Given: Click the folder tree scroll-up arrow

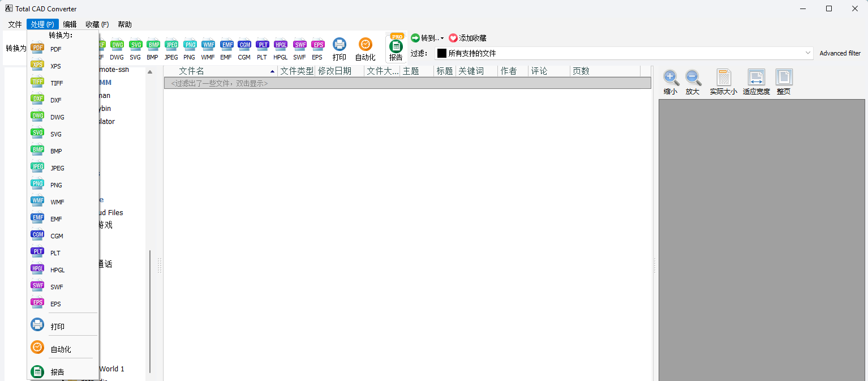Looking at the screenshot, I should 150,72.
